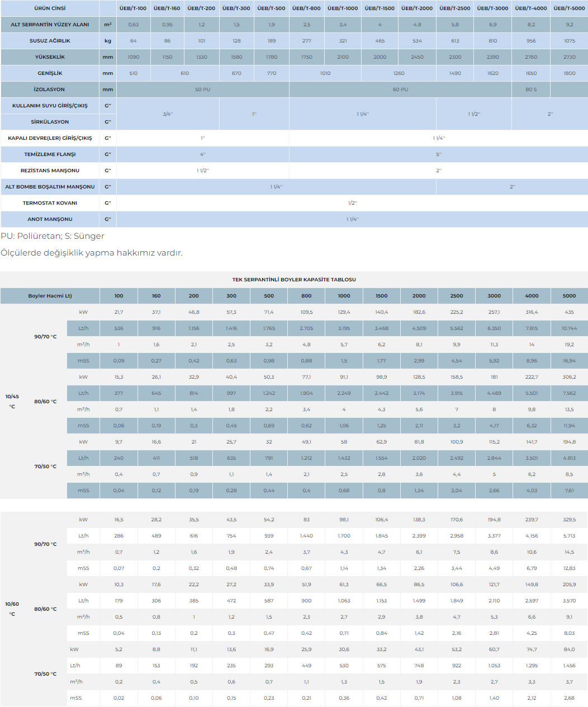The image size is (588, 707).
Task: Click the PU: Poliüretan; S: Sünger note
Action: (x=53, y=236)
